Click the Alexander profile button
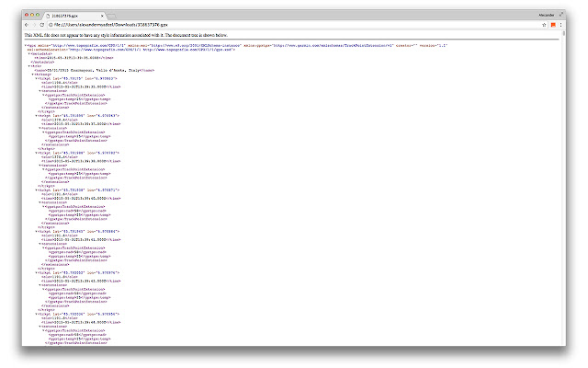 546,15
